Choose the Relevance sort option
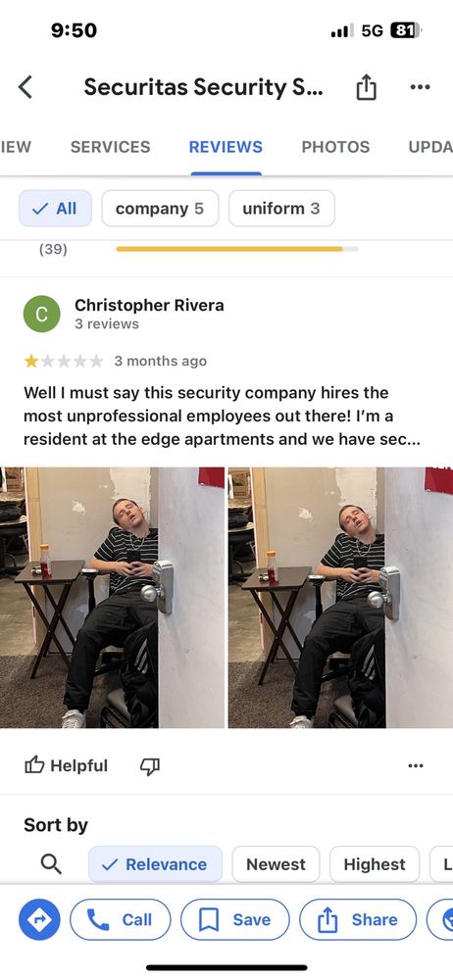The height and width of the screenshot is (980, 453). [155, 864]
